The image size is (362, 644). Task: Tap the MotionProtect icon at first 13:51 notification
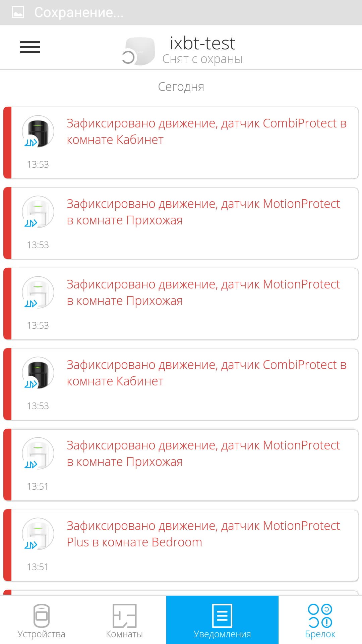[38, 453]
